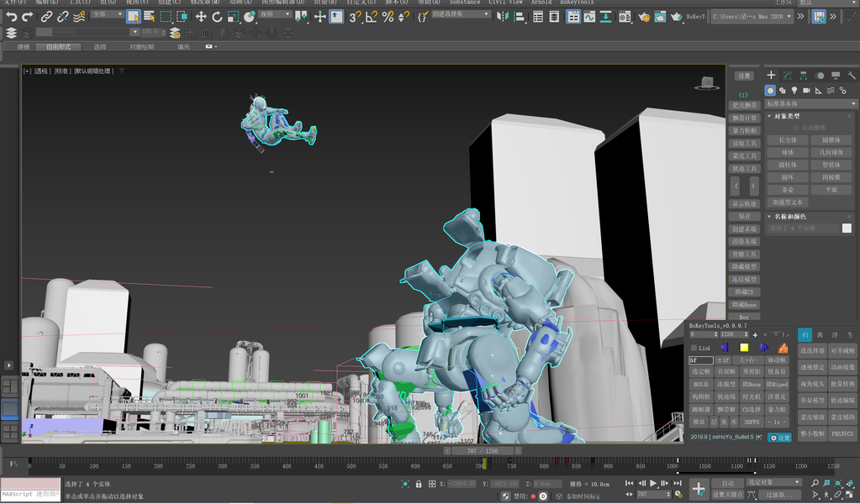This screenshot has height=504, width=860.
Task: Choose the Select and Move tool
Action: [x=201, y=17]
